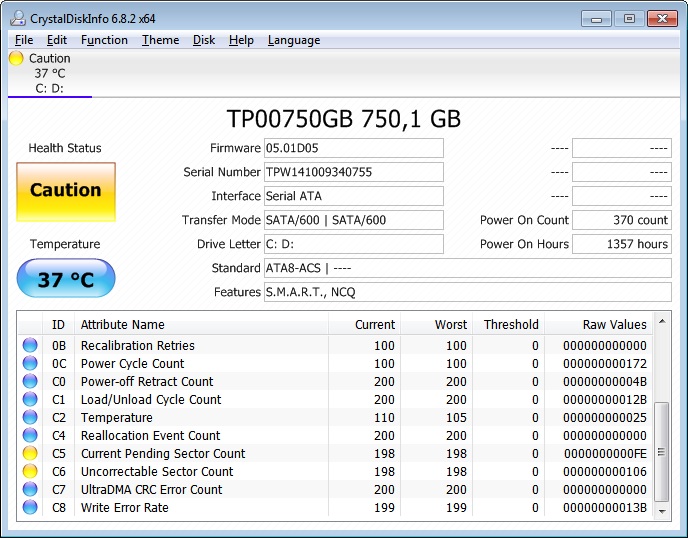Click the ID column header
Screen dimensions: 688x538
point(58,324)
